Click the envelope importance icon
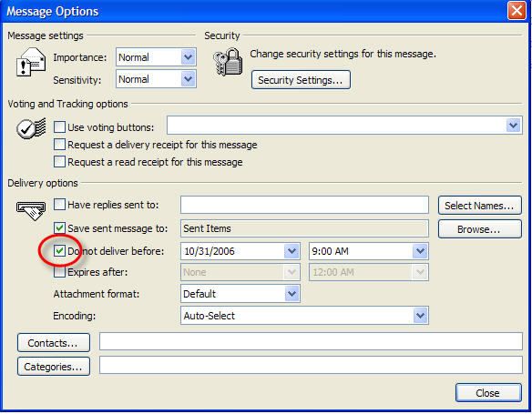 pos(31,62)
